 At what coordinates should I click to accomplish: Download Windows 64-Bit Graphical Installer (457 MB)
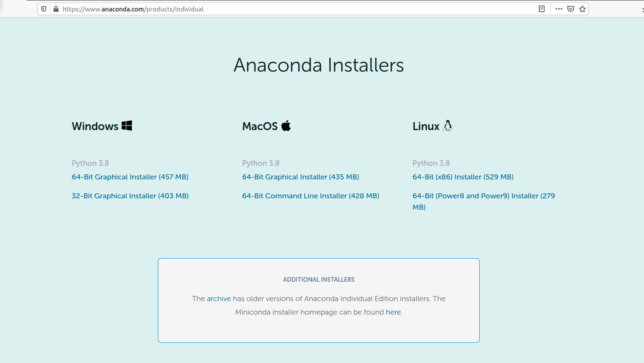point(130,177)
